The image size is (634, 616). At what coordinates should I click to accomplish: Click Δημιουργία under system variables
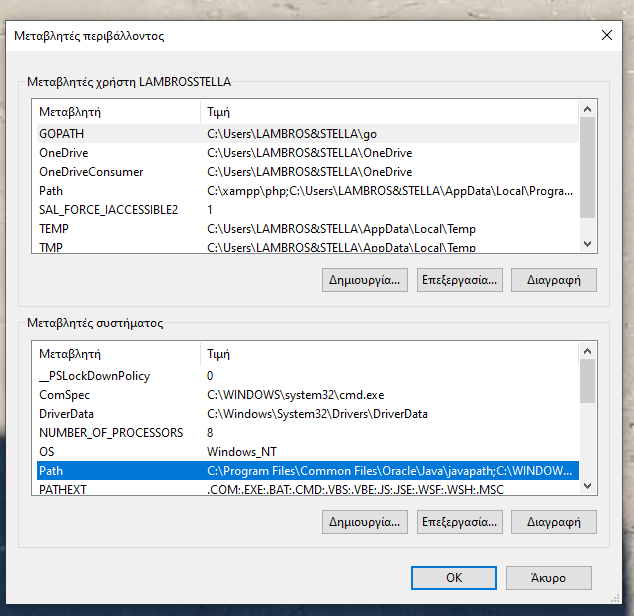coord(365,521)
